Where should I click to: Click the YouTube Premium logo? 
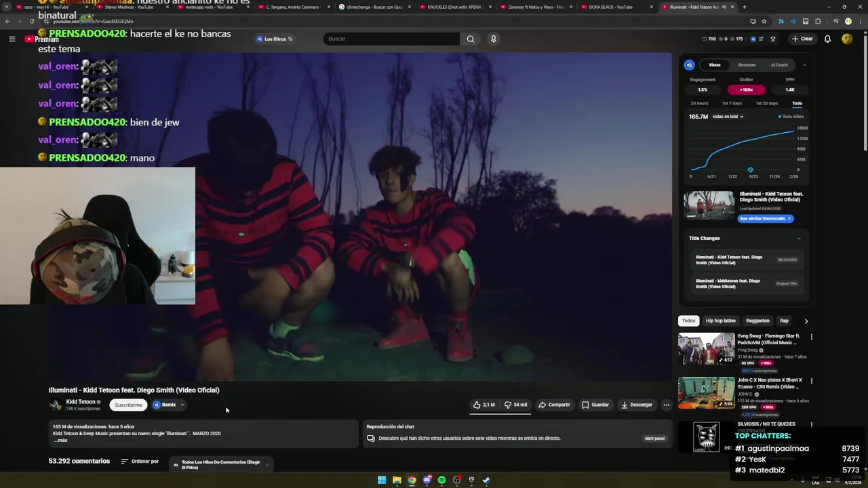pos(42,39)
